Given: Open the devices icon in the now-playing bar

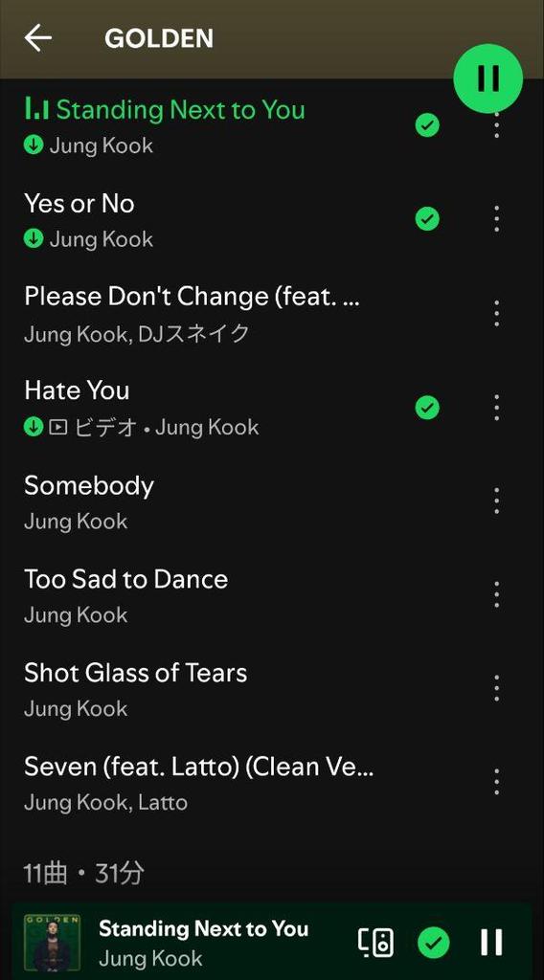Looking at the screenshot, I should click(375, 942).
